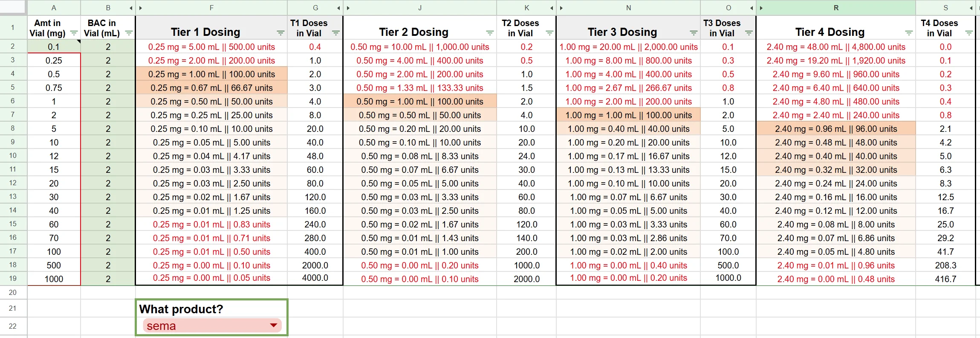This screenshot has height=338, width=980.
Task: Open filter icon in T4 Doses in Vial header
Action: tap(969, 33)
